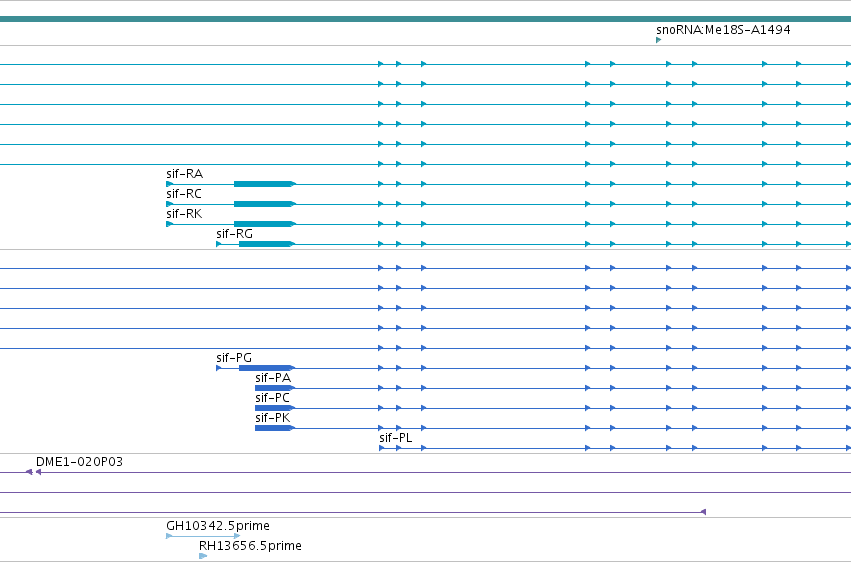Select the sif-PA coding exon block
The height and width of the screenshot is (562, 851).
pos(274,388)
